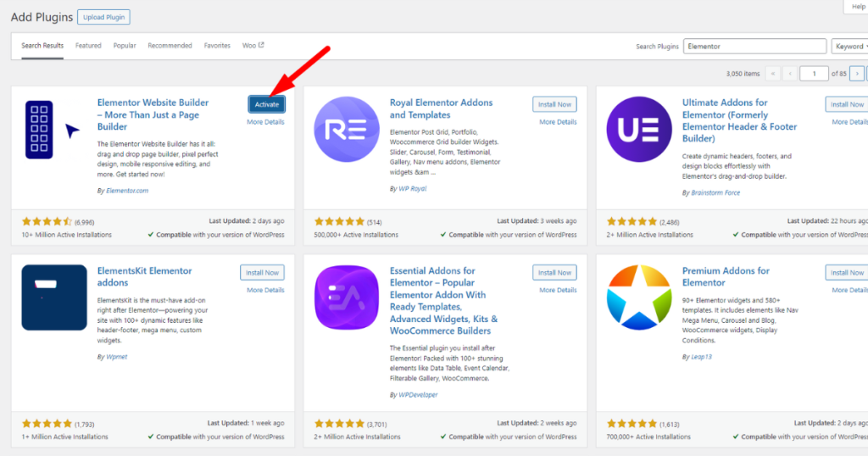
Task: Open More Details for Royal Elementor Addons
Action: pyautogui.click(x=558, y=122)
